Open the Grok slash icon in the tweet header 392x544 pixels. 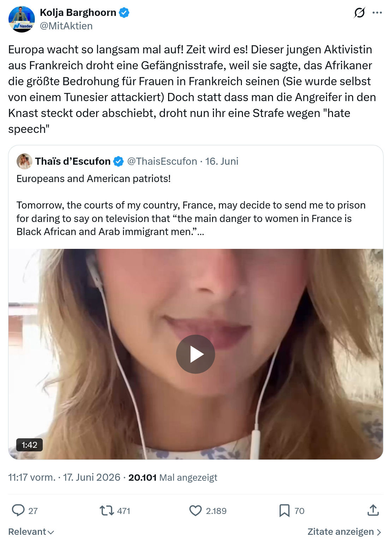tap(360, 13)
